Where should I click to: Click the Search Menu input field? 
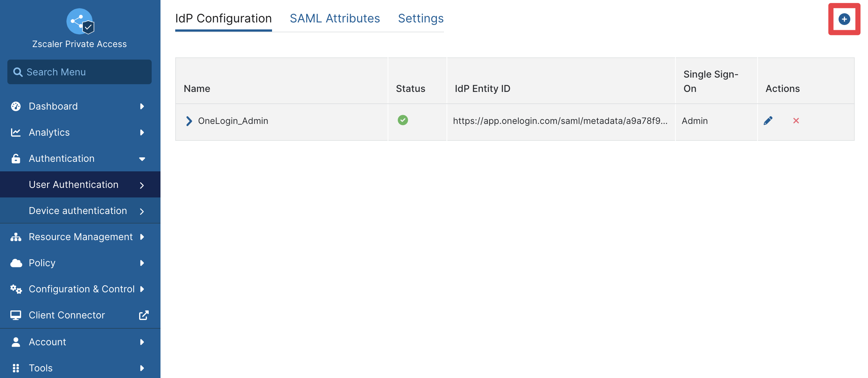80,72
